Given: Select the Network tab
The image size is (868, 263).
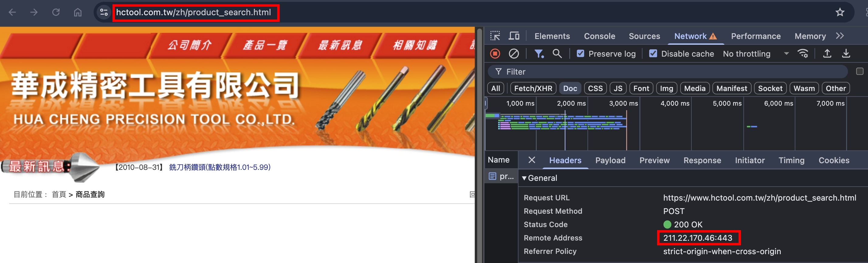Looking at the screenshot, I should (695, 36).
